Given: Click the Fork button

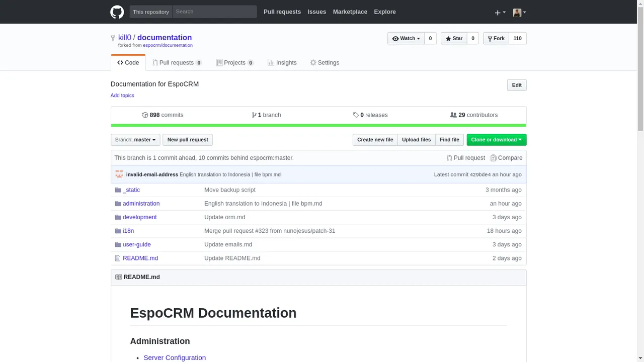Looking at the screenshot, I should coord(496,39).
